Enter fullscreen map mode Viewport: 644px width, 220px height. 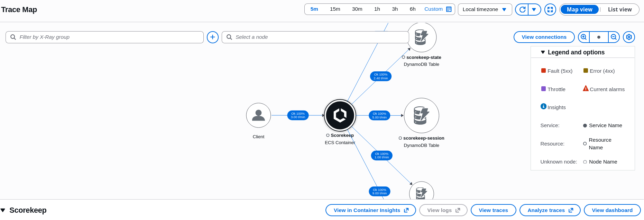550,9
